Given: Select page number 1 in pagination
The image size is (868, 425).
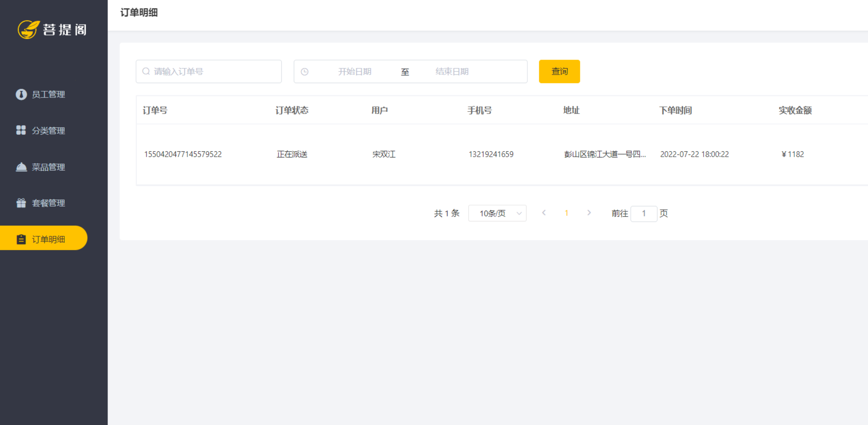Looking at the screenshot, I should click(566, 213).
